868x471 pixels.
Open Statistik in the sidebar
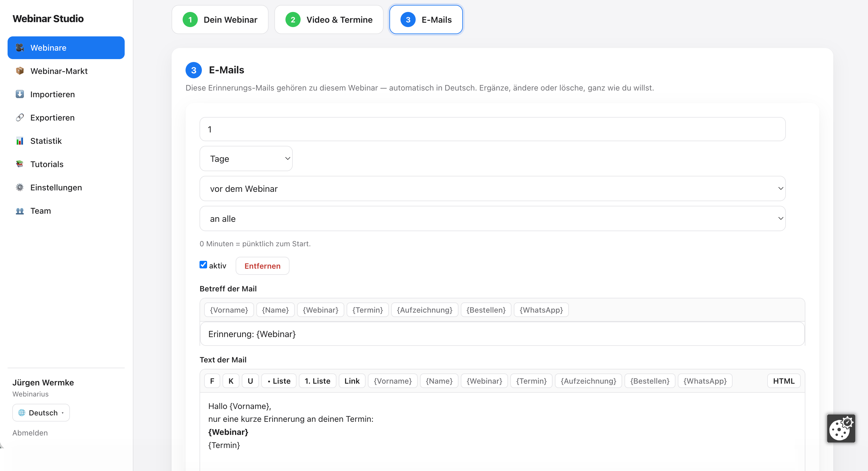66,140
